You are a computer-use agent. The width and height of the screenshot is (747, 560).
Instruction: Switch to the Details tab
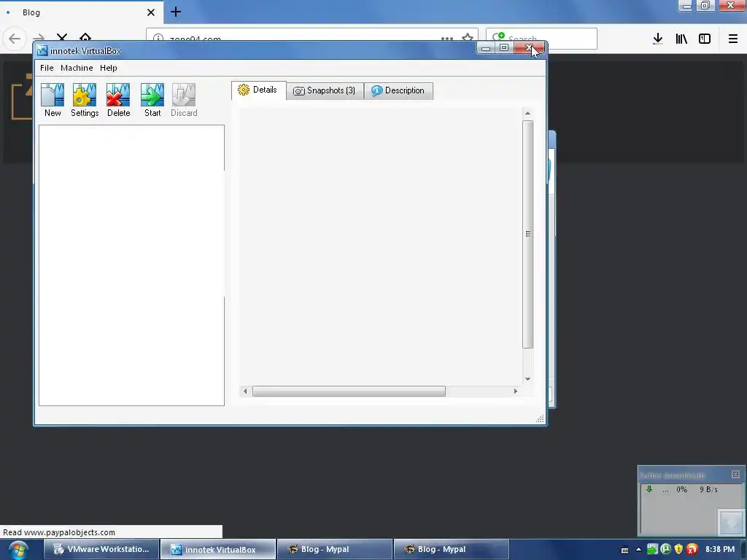click(259, 90)
